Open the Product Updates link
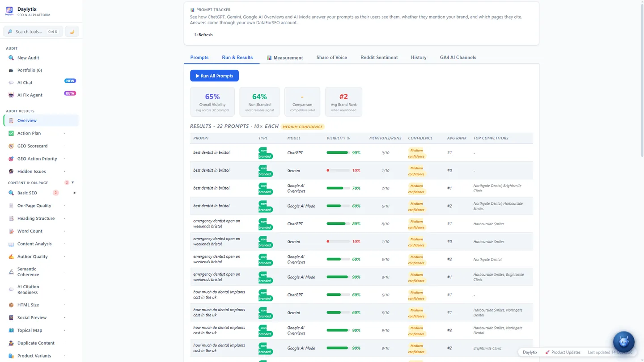 563,352
